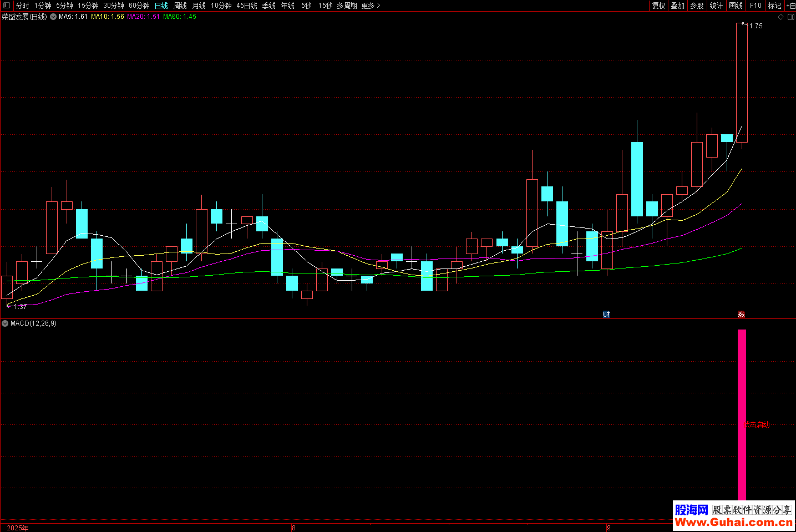This screenshot has width=796, height=532.
Task: Click the 1.37 low price label
Action: 21,307
